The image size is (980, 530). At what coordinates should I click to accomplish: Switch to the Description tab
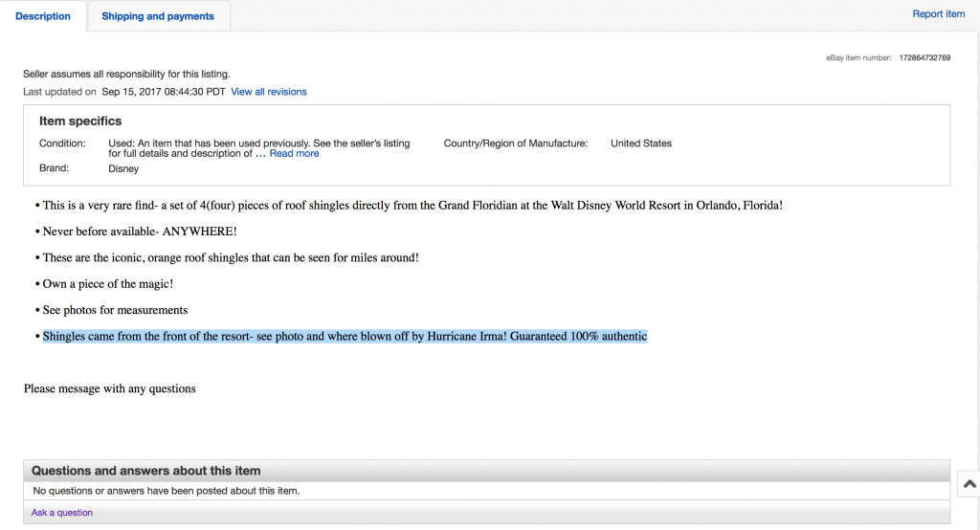[x=43, y=16]
